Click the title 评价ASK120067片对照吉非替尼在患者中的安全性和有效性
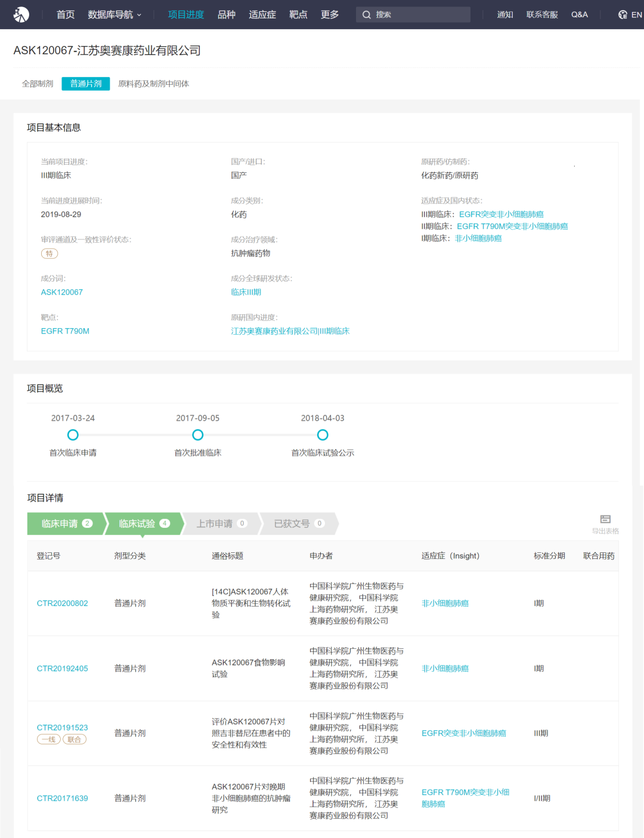 coord(251,734)
